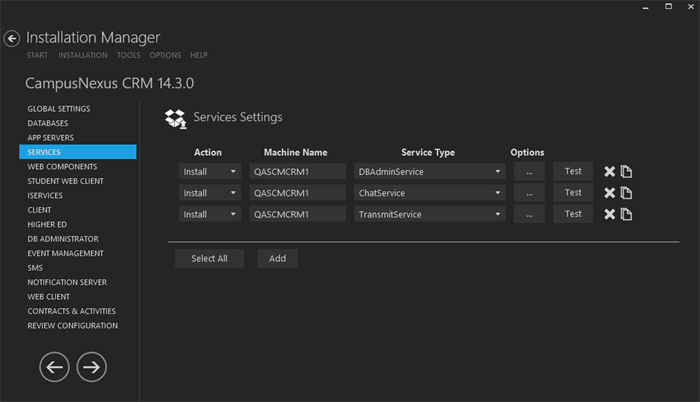Select SMS in the sidebar
The width and height of the screenshot is (700, 402).
tap(35, 268)
